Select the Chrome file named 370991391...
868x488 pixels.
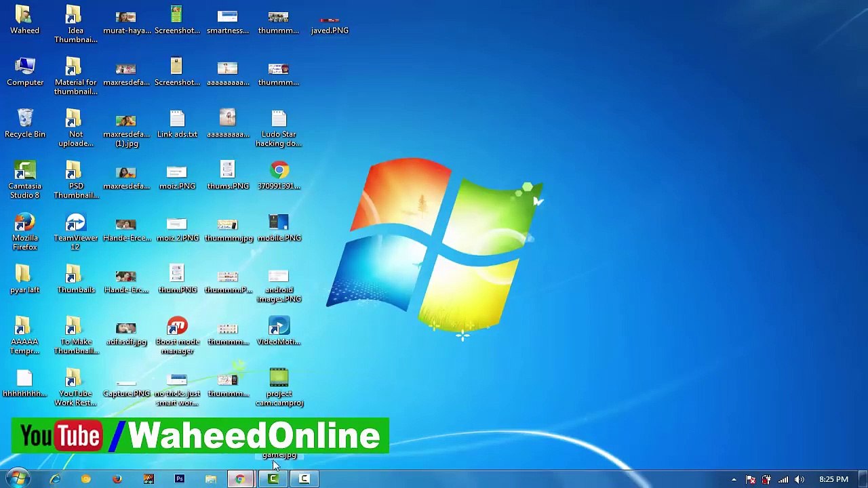(x=279, y=176)
